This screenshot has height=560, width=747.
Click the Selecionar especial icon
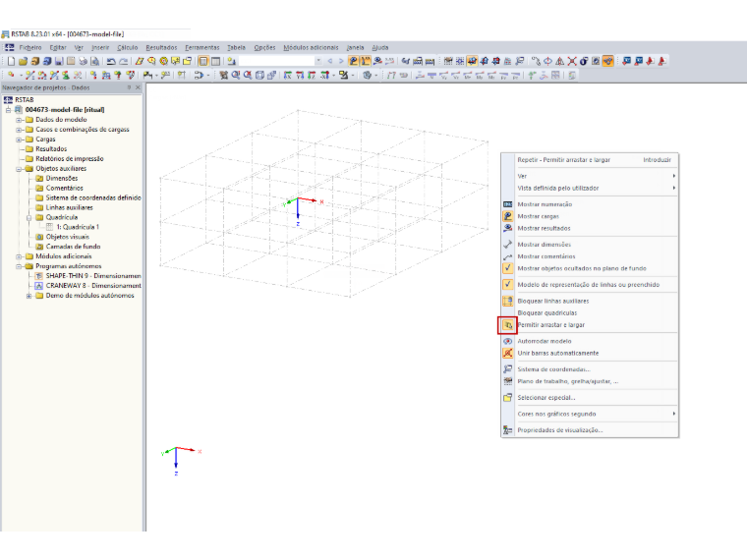(x=508, y=397)
